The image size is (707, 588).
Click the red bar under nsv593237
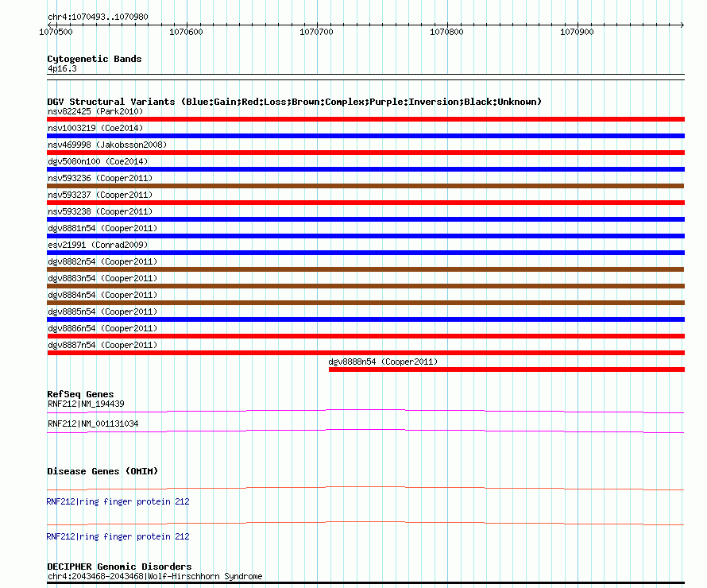coord(365,203)
